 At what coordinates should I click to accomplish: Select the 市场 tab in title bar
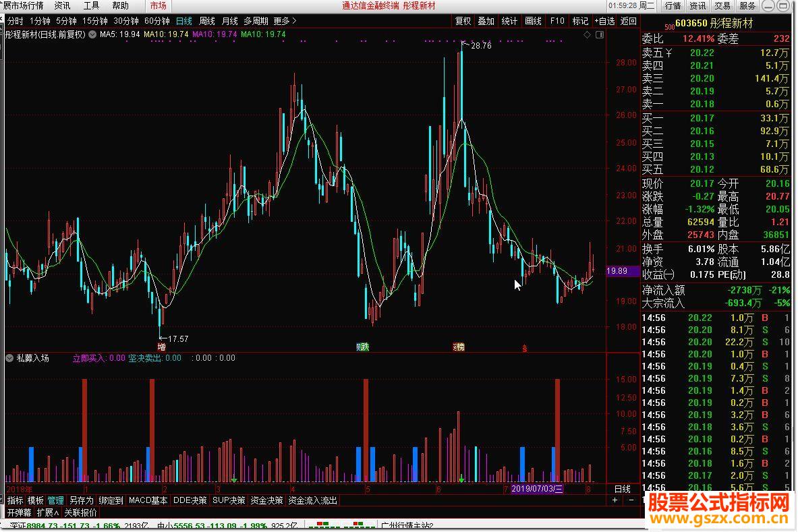click(x=159, y=5)
